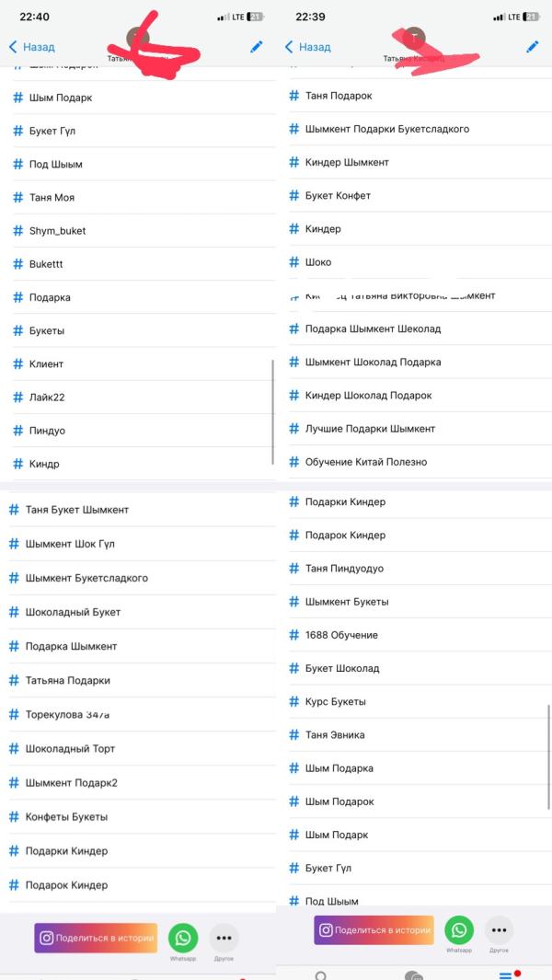Select the Лайк22 tag
Viewport: 552px width, 980px height.
point(47,398)
